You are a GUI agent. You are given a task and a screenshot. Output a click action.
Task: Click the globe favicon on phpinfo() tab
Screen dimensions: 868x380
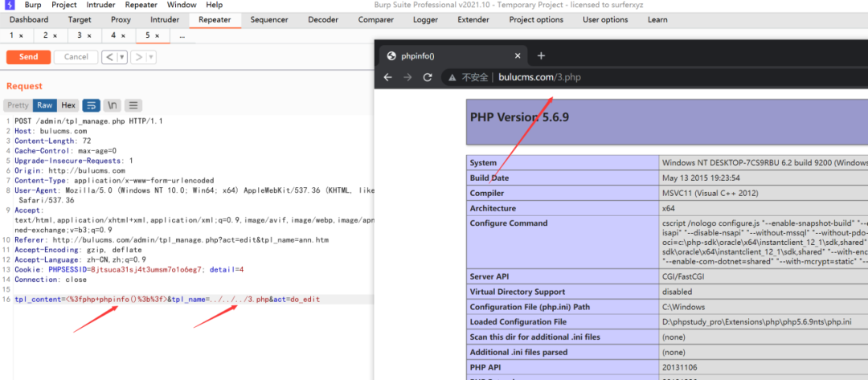(x=391, y=56)
